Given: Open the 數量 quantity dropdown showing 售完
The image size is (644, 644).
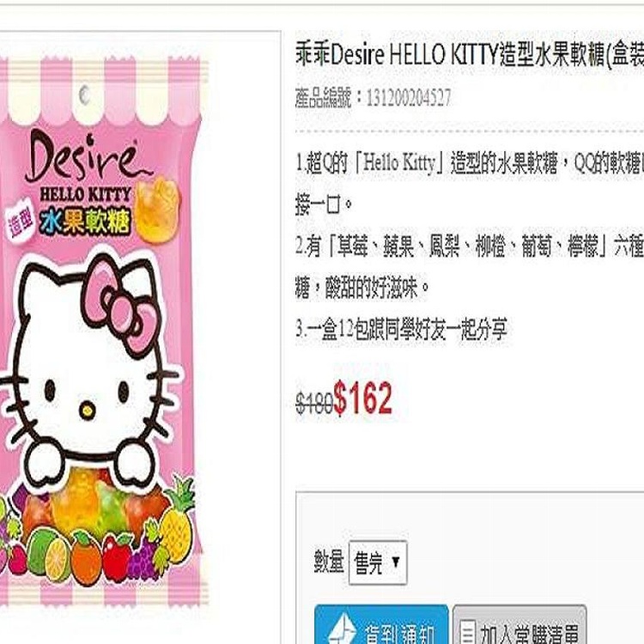Looking at the screenshot, I should point(378,562).
